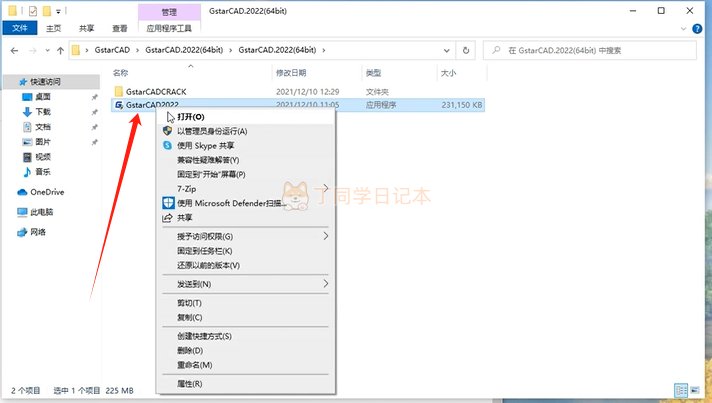Sort by 修改日期 column header
The height and width of the screenshot is (403, 712).
[x=291, y=73]
